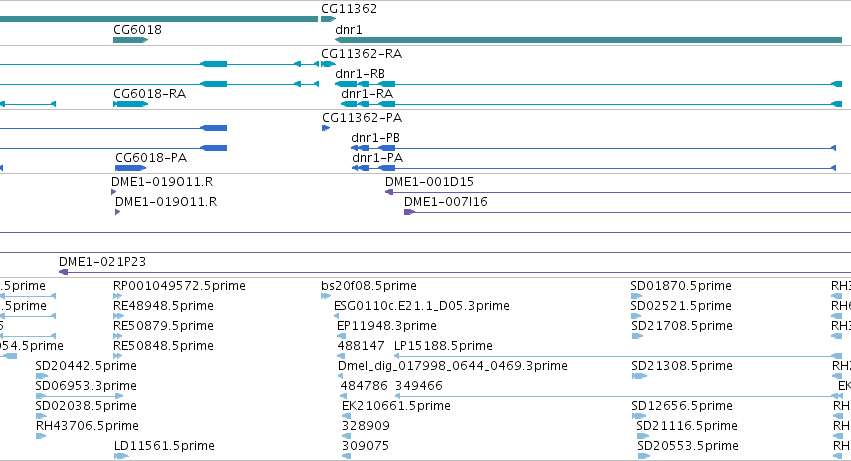
Task: Select the RE48948.5prime EST
Action: tap(118, 316)
